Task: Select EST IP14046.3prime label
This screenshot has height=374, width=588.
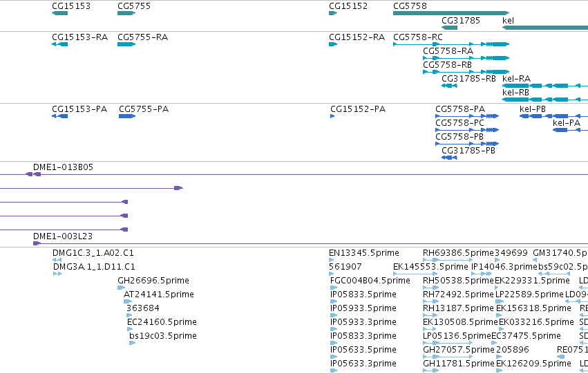Action: tap(504, 267)
